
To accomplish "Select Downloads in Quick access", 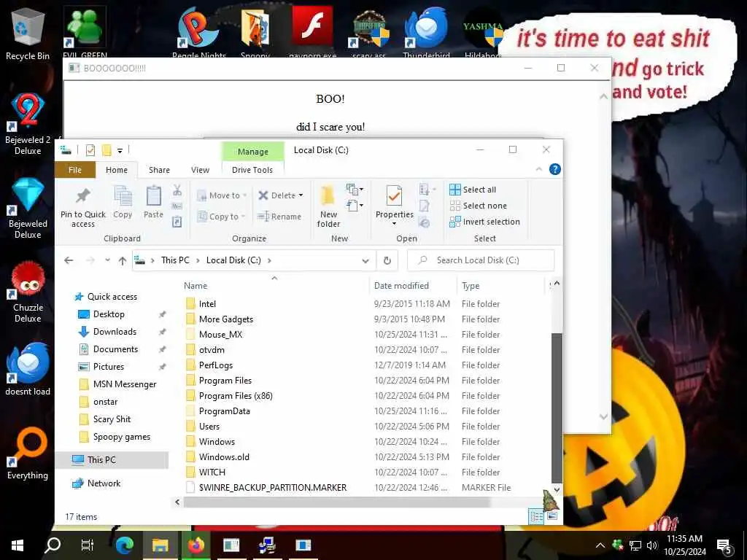I will 115,332.
